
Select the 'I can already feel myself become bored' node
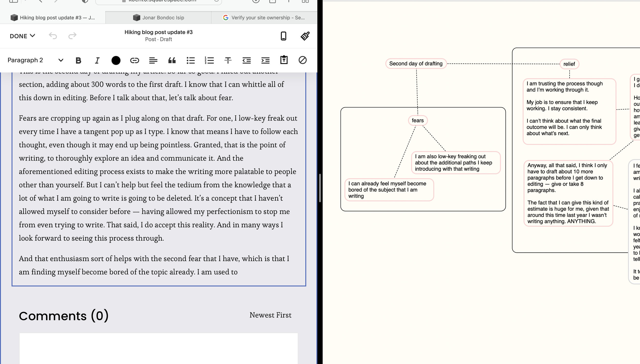tap(389, 190)
